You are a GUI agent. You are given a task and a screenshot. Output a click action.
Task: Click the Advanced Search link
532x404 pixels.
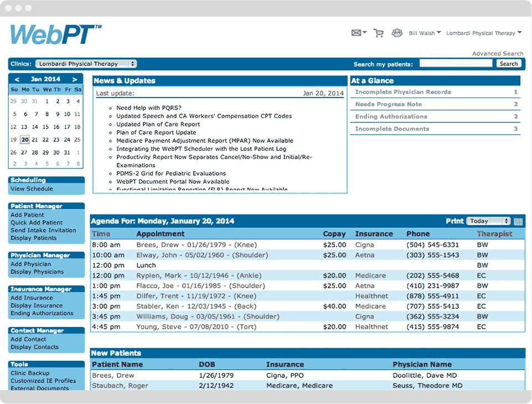click(x=498, y=53)
